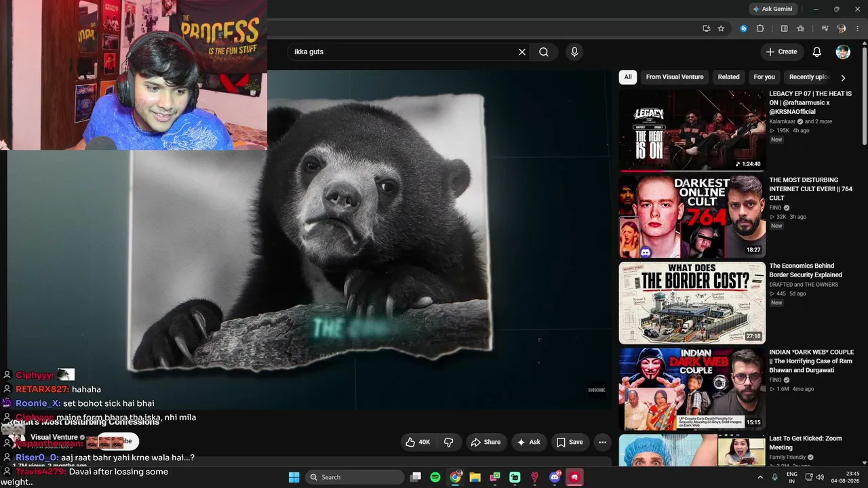Click the Ask button under the video
This screenshot has height=488, width=868.
click(x=529, y=442)
